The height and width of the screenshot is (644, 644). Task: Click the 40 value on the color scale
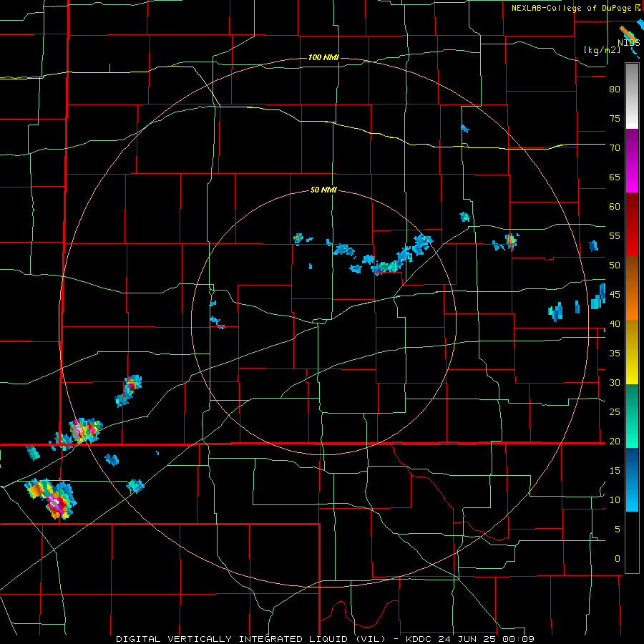[x=615, y=323]
